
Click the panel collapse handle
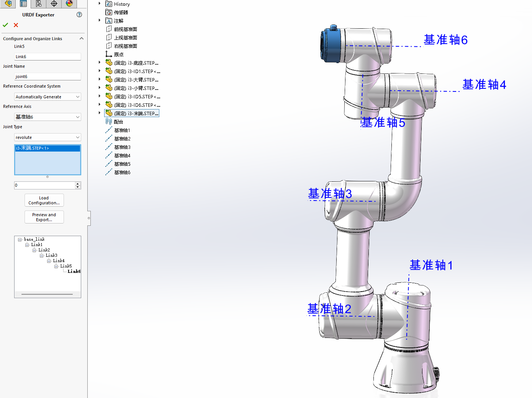pos(89,218)
